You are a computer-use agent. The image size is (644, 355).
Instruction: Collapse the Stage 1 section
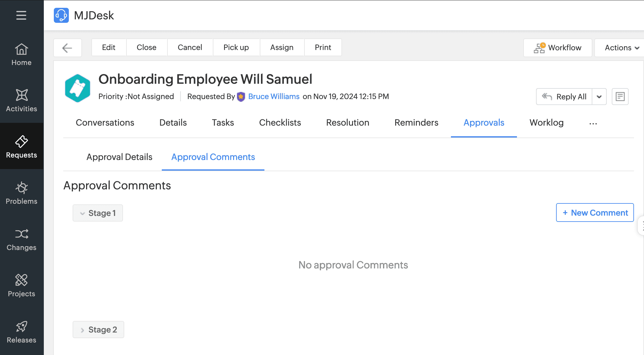click(x=98, y=213)
